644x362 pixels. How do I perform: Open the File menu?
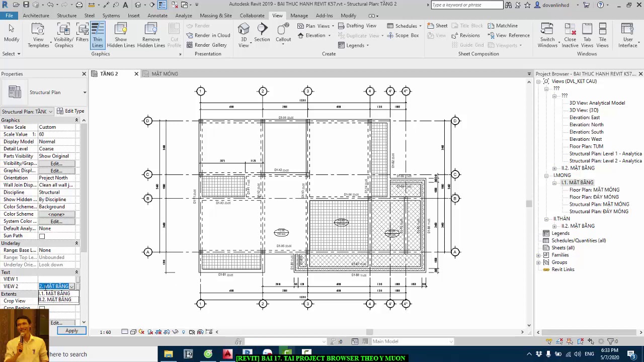pyautogui.click(x=9, y=16)
